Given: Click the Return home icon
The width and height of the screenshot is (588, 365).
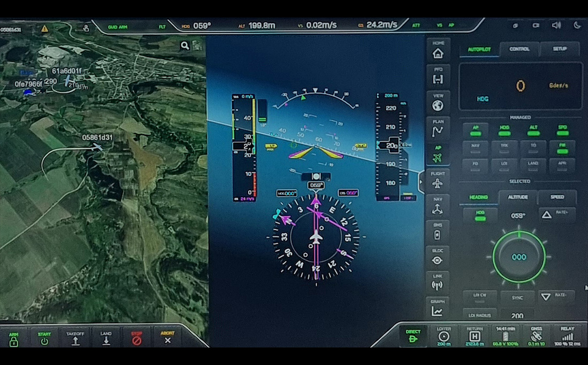Looking at the screenshot, I should click(474, 336).
